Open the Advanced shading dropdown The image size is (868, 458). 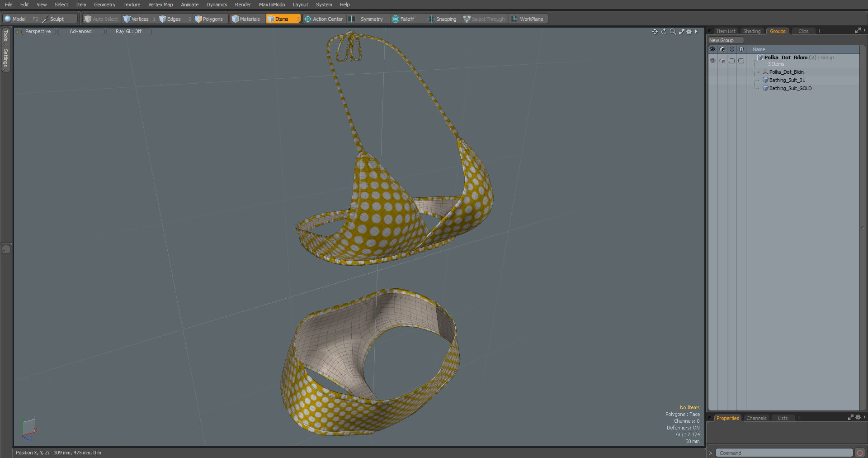[x=80, y=32]
